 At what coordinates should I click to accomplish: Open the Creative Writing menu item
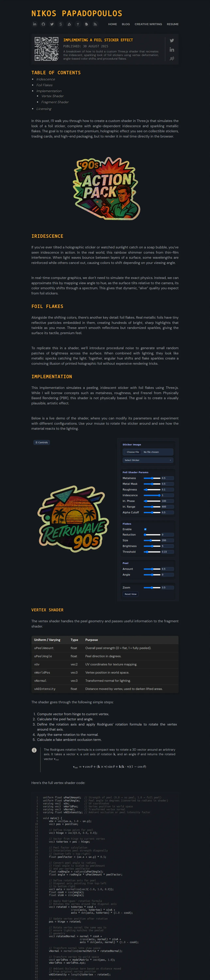148,24
